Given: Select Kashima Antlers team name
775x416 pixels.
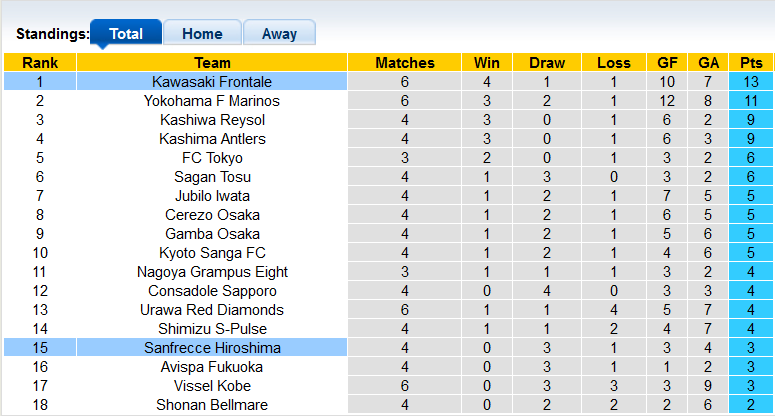Looking at the screenshot, I should pyautogui.click(x=212, y=139).
